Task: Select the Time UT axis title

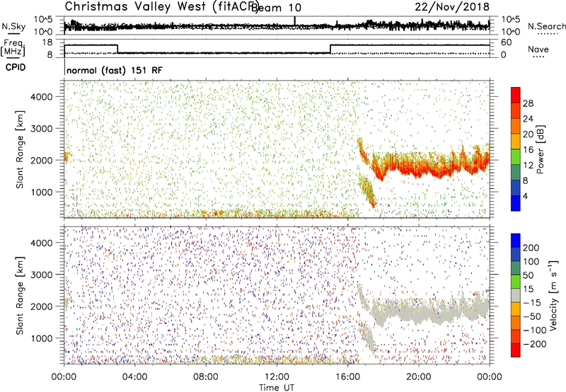Action: 277,388
